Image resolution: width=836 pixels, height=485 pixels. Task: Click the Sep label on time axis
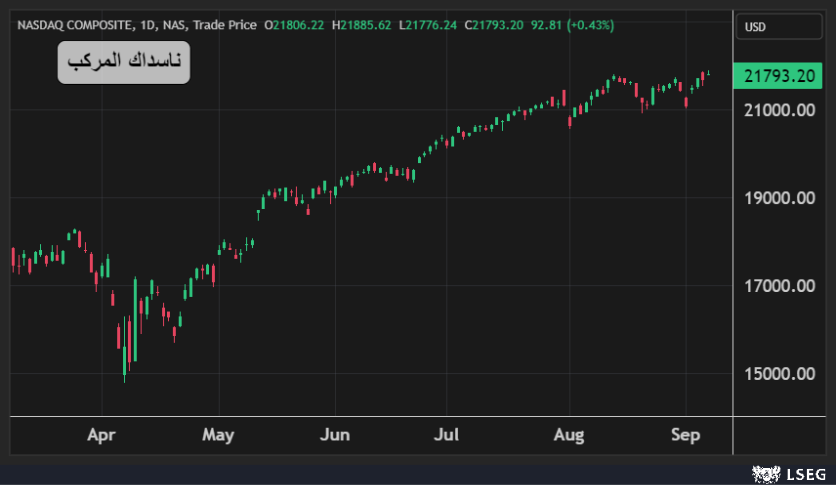click(685, 435)
